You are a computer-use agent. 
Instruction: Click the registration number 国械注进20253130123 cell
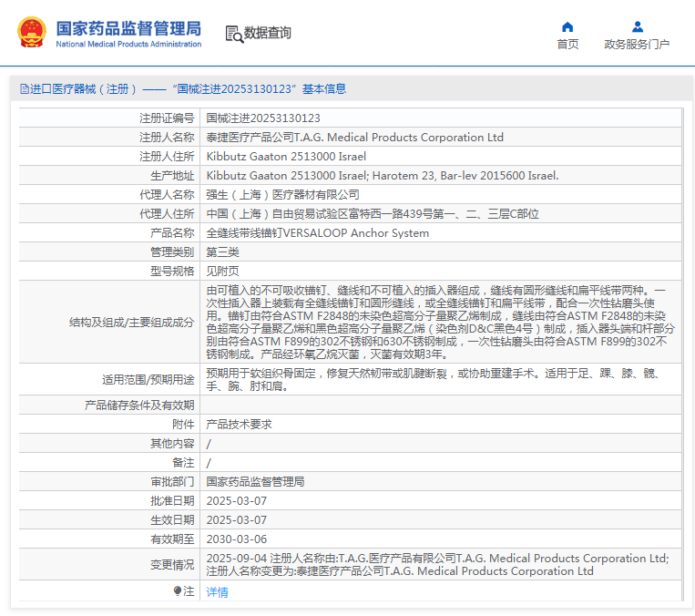coord(263,118)
